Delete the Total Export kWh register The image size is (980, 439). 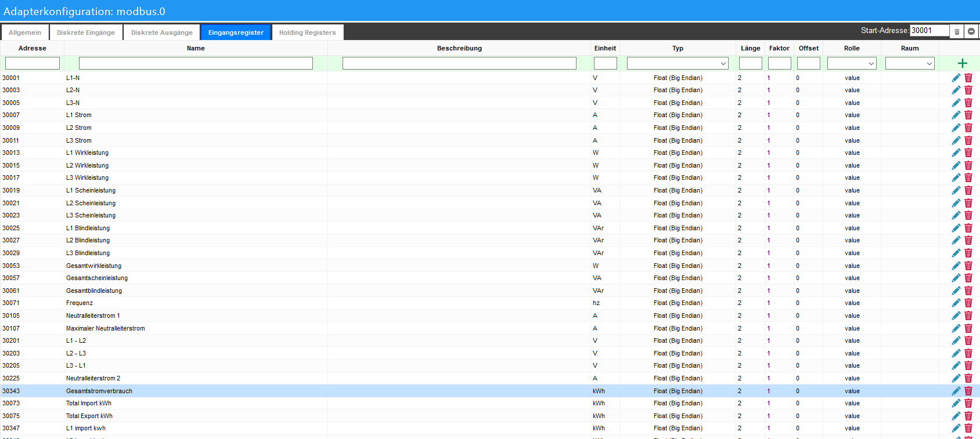968,416
